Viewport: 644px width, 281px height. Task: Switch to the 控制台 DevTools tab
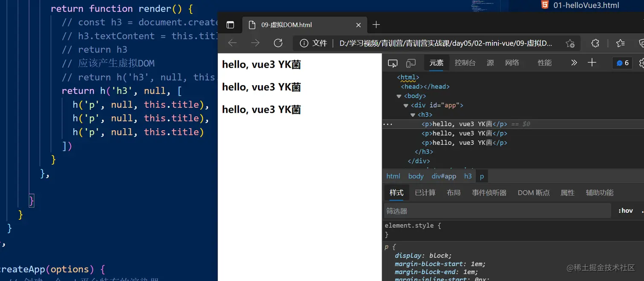465,63
